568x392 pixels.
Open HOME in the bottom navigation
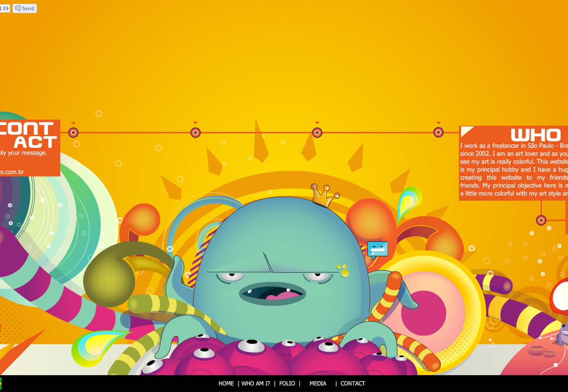tap(226, 383)
